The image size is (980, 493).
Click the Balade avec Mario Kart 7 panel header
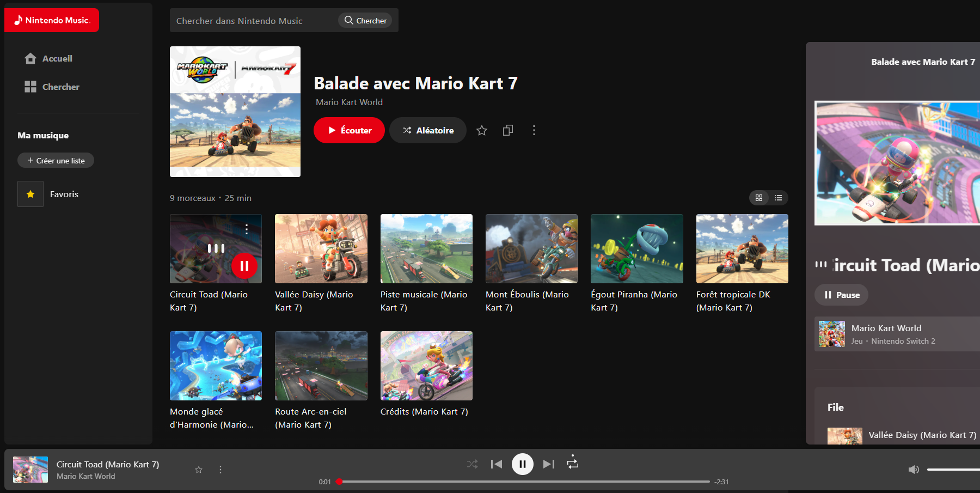coord(923,62)
